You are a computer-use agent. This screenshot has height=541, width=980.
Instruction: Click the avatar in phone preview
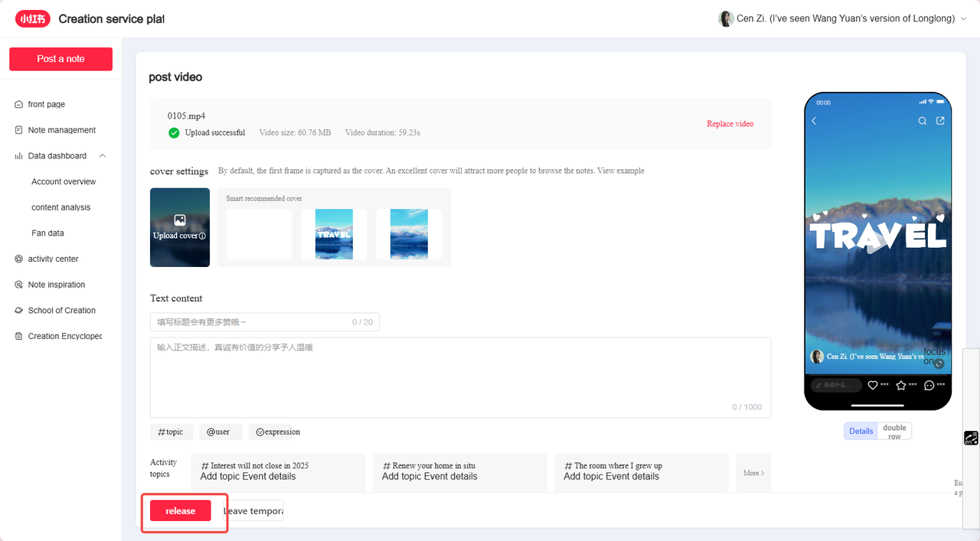point(817,357)
